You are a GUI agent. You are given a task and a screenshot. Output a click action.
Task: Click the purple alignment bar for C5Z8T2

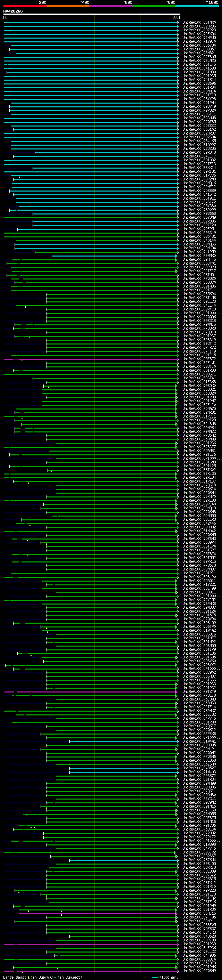pyautogui.click(x=91, y=359)
